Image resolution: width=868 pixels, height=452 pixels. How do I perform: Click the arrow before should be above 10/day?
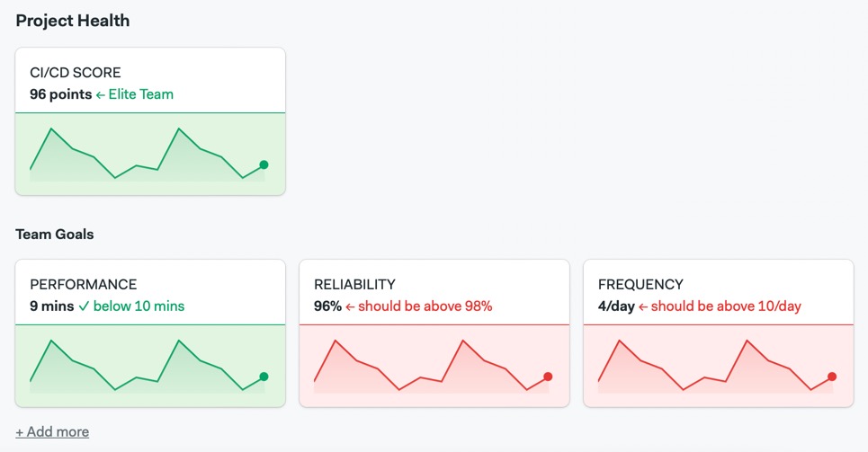coord(643,306)
